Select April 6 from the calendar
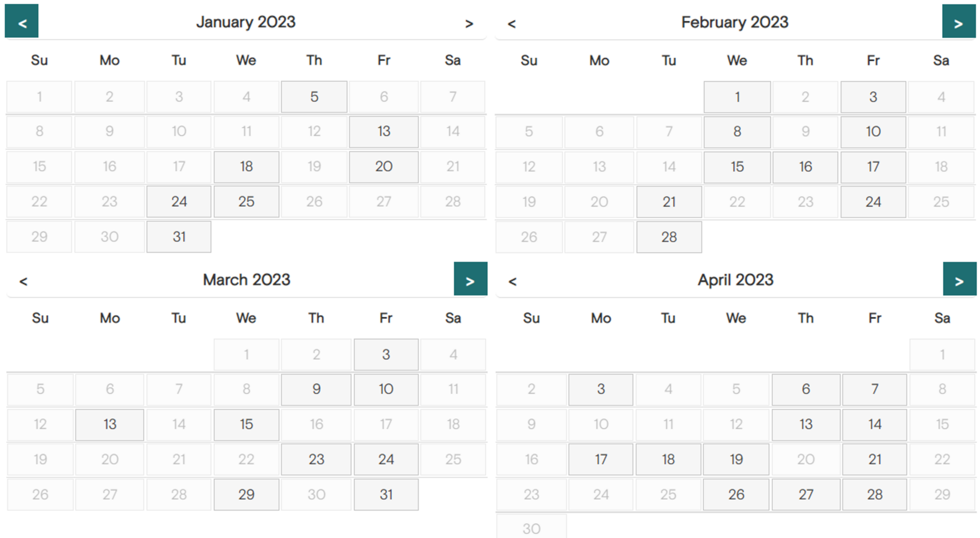 pos(805,389)
